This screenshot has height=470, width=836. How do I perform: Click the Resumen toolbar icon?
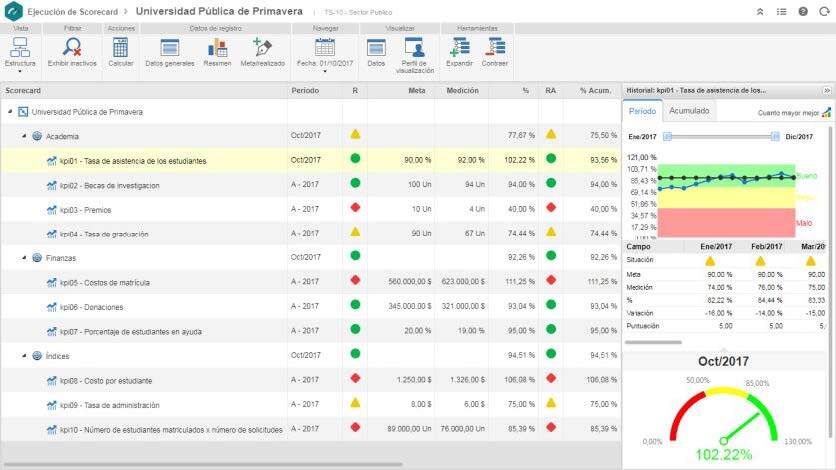217,47
